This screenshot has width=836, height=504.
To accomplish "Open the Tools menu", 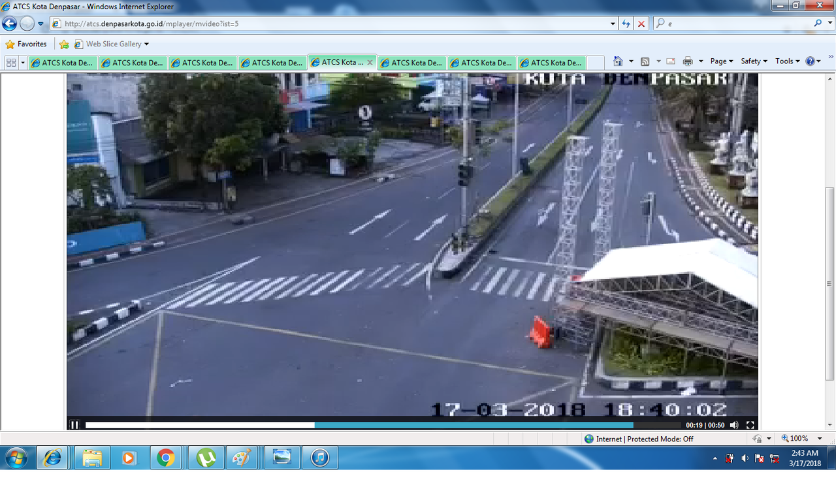I will 788,61.
